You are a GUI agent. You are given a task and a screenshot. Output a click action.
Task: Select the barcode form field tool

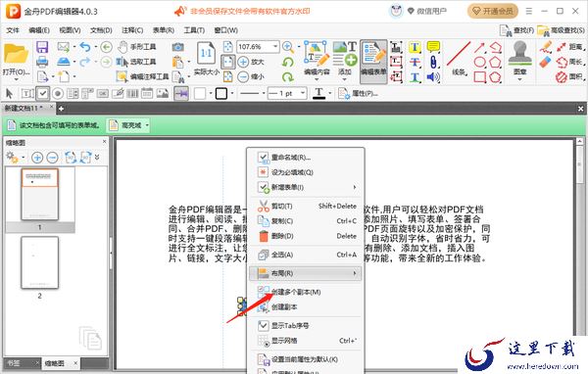[132, 93]
